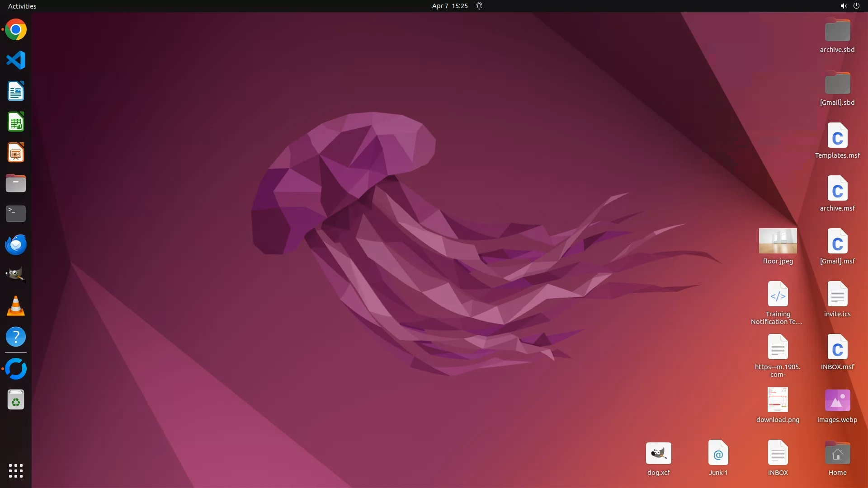Show Applications grid button

(16, 471)
